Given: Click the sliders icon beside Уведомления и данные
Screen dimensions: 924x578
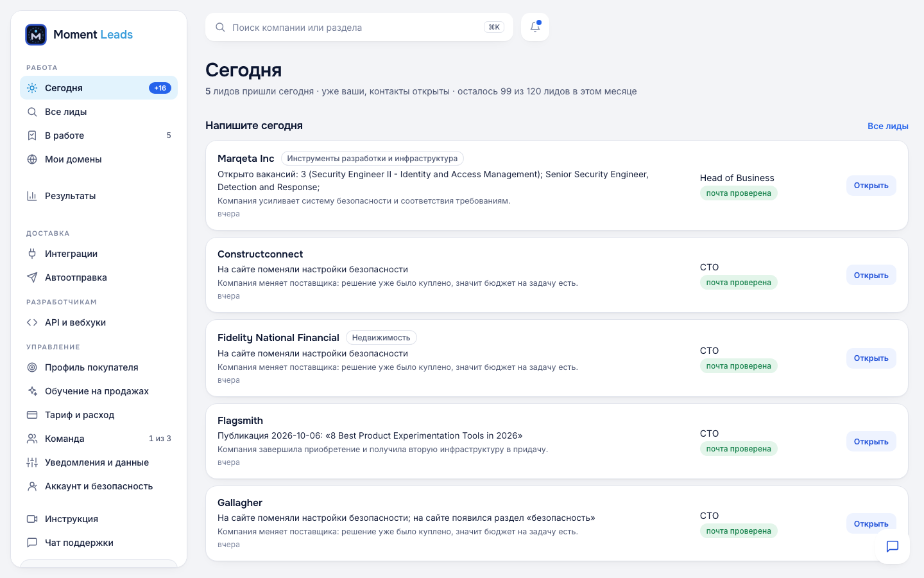Looking at the screenshot, I should pos(32,462).
